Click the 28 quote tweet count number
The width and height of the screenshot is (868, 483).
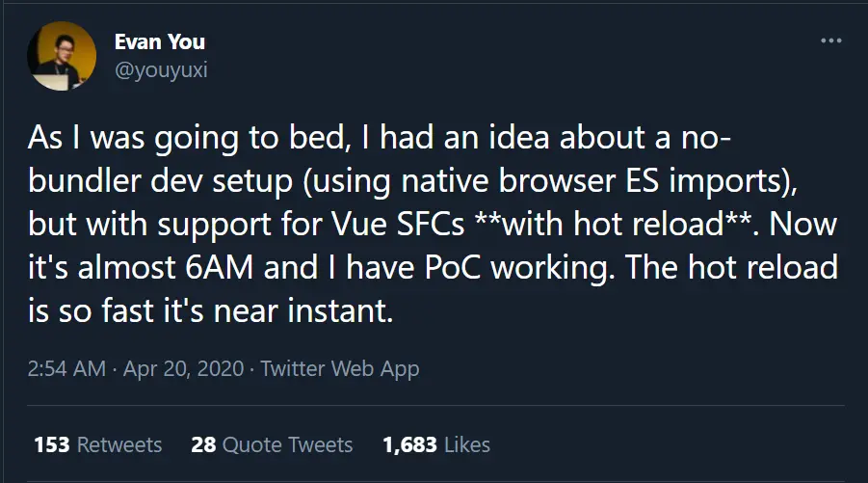click(x=203, y=444)
